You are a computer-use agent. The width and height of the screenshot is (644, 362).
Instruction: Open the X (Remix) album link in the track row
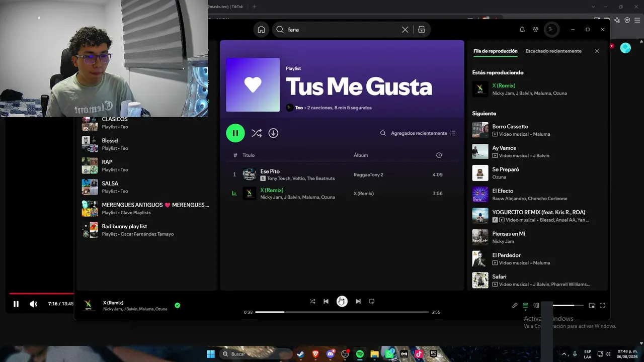[364, 194]
